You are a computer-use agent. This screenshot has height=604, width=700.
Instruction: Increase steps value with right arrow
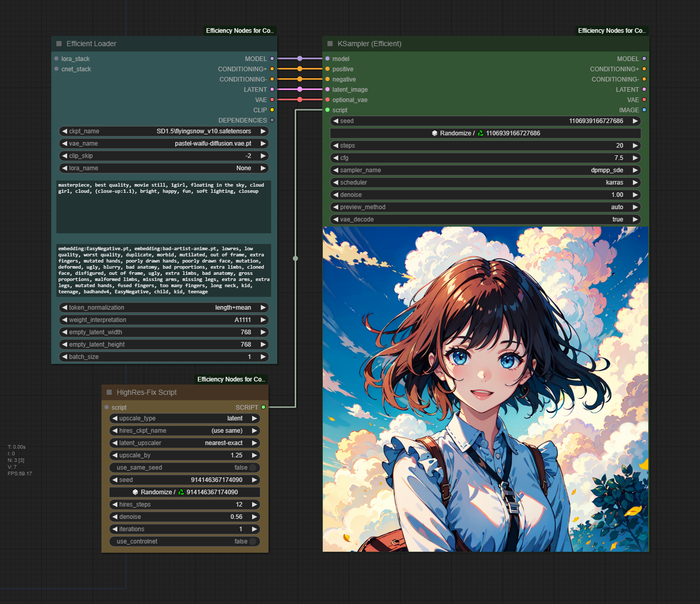tap(635, 146)
